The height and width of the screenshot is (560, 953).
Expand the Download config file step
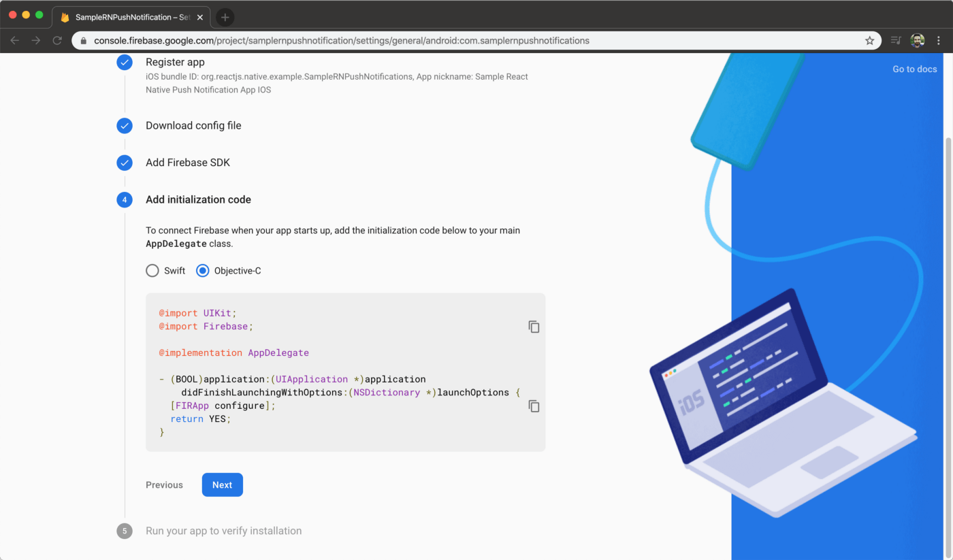pos(193,125)
